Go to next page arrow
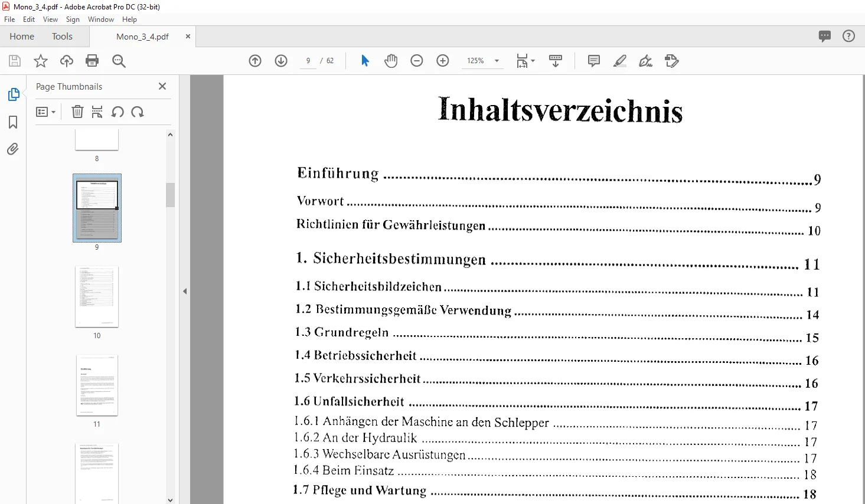This screenshot has width=865, height=504. [x=281, y=61]
